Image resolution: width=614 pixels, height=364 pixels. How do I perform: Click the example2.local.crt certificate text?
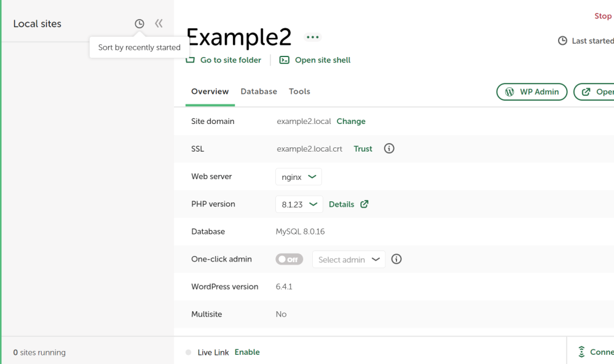coord(309,149)
